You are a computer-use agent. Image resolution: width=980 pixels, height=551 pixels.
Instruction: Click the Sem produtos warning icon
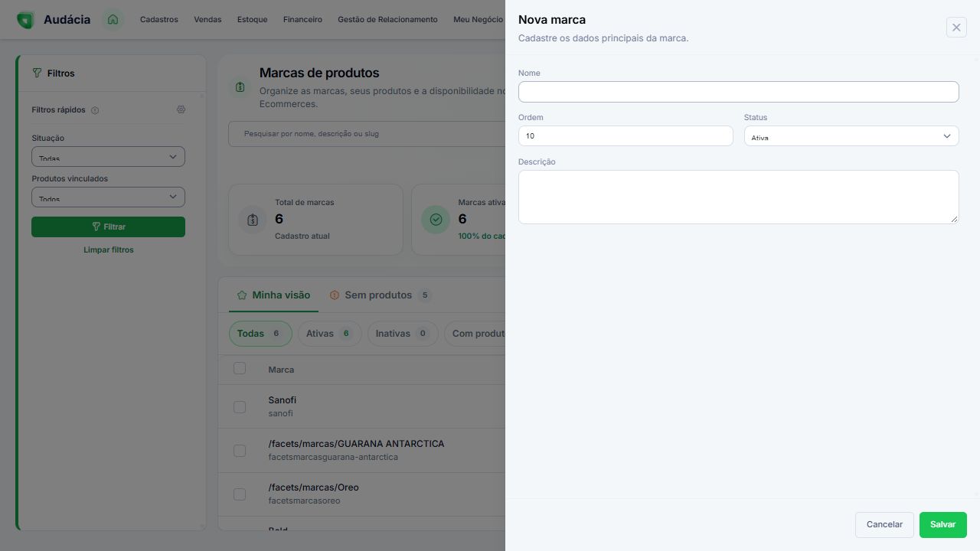(x=335, y=295)
